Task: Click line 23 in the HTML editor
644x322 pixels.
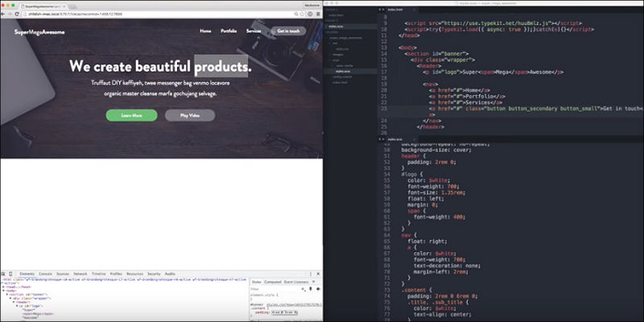Action: pyautogui.click(x=511, y=109)
